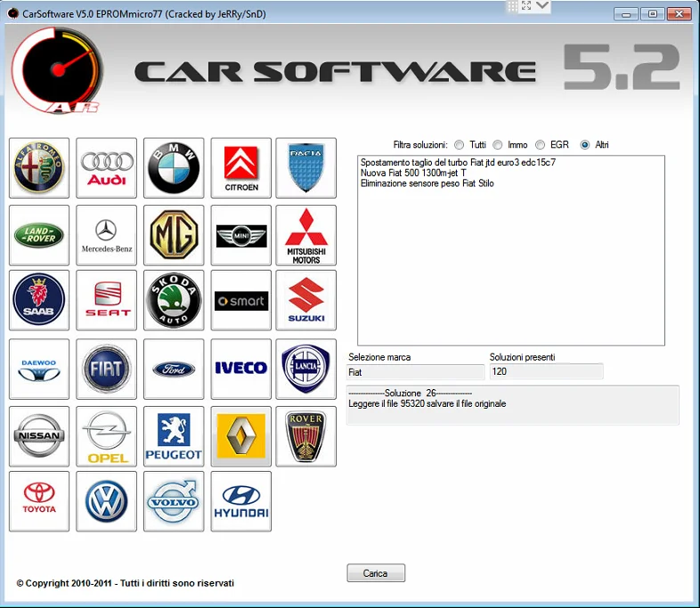Select the Renault brand logo
This screenshot has width=700, height=608.
(x=241, y=436)
